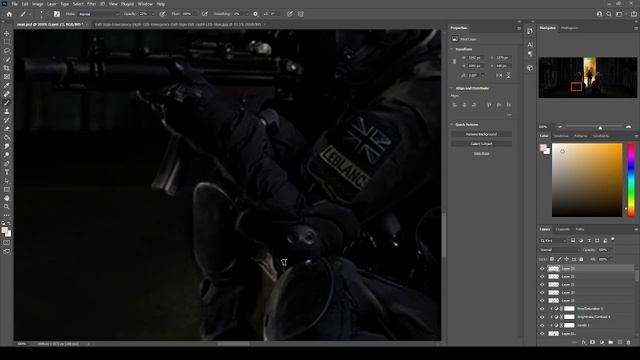Select the Zoom tool in the left toolbar
The height and width of the screenshot is (360, 640).
pos(7,207)
